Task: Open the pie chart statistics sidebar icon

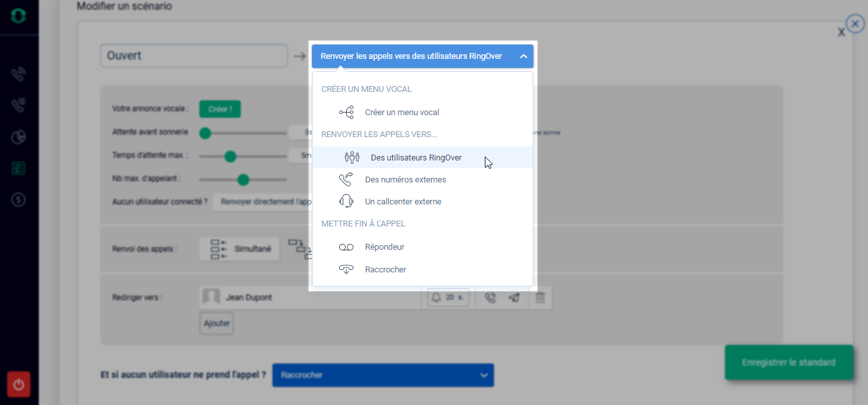Action: [19, 137]
